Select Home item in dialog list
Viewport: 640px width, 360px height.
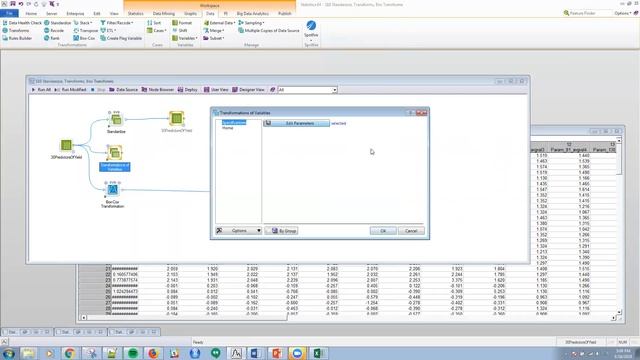(227, 128)
